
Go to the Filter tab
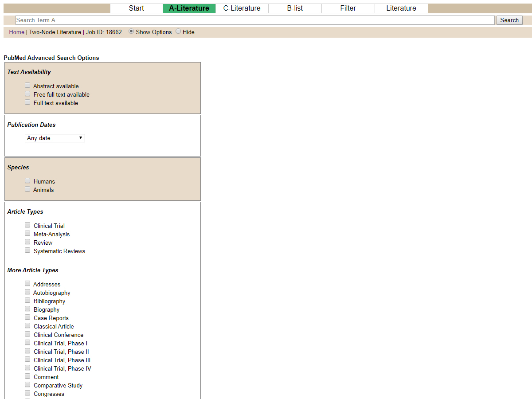348,8
